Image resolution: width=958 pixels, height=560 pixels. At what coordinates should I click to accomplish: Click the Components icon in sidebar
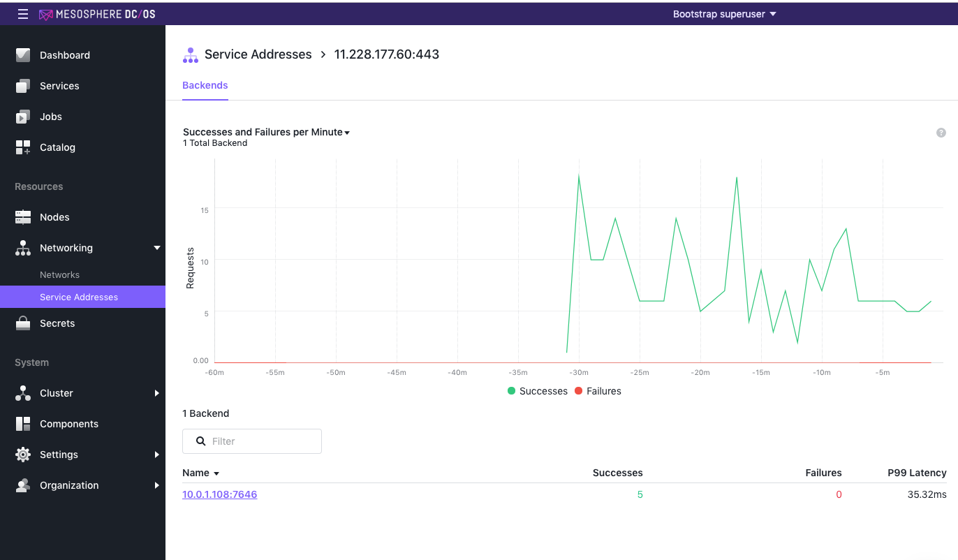[x=23, y=424]
